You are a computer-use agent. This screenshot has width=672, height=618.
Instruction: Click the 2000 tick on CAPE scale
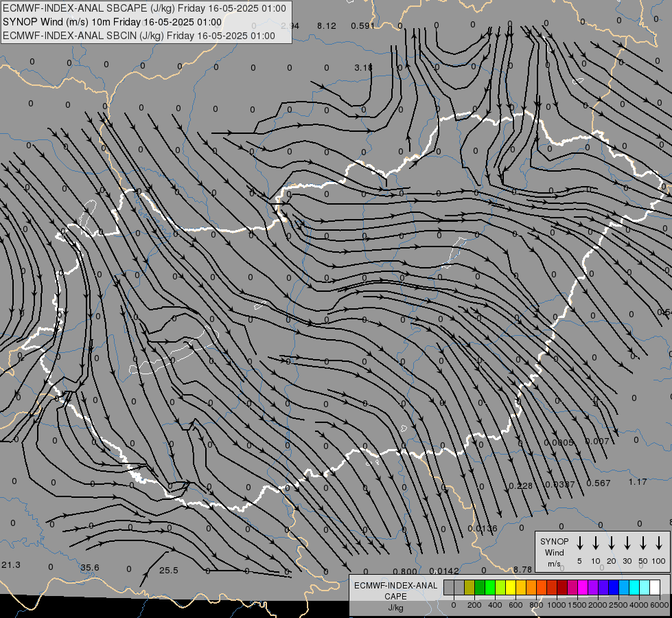click(598, 605)
